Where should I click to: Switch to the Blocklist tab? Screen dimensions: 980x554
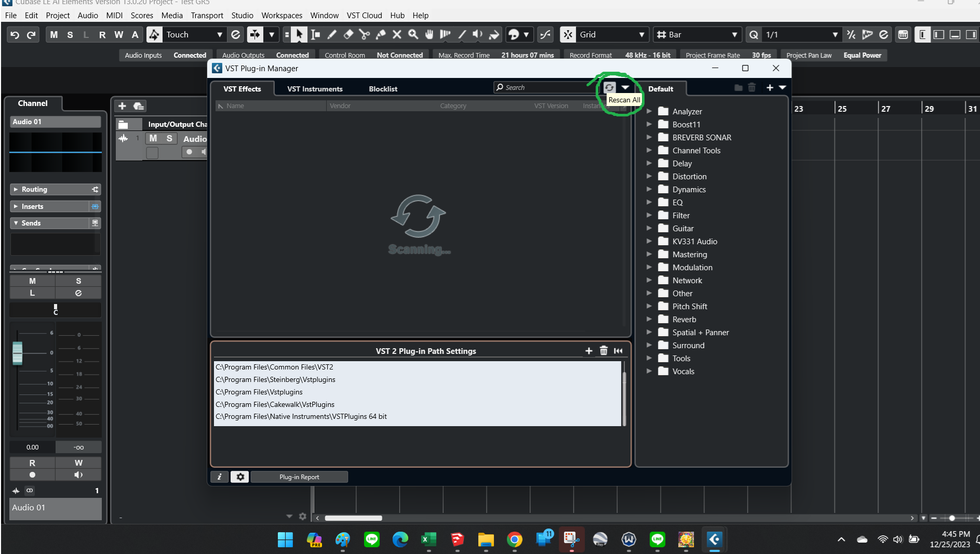coord(383,89)
